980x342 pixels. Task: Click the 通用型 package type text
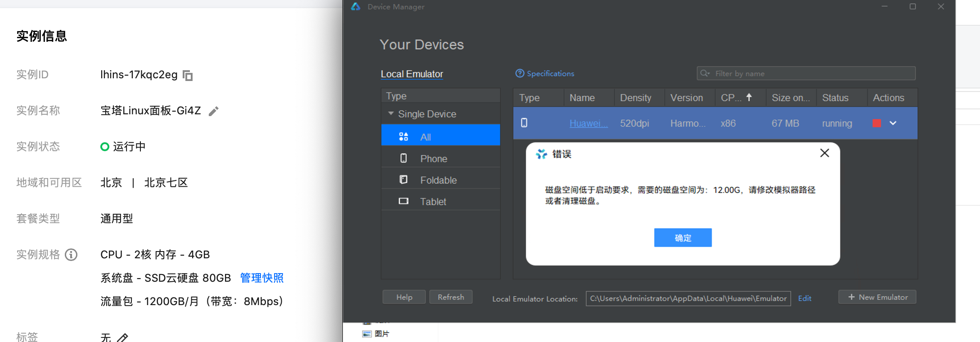tap(117, 219)
